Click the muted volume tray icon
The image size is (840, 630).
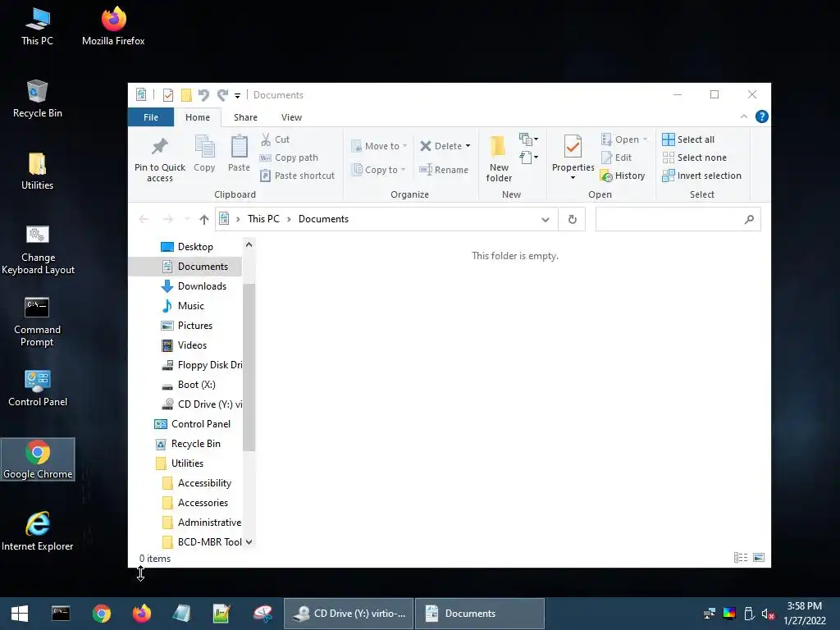pos(768,614)
